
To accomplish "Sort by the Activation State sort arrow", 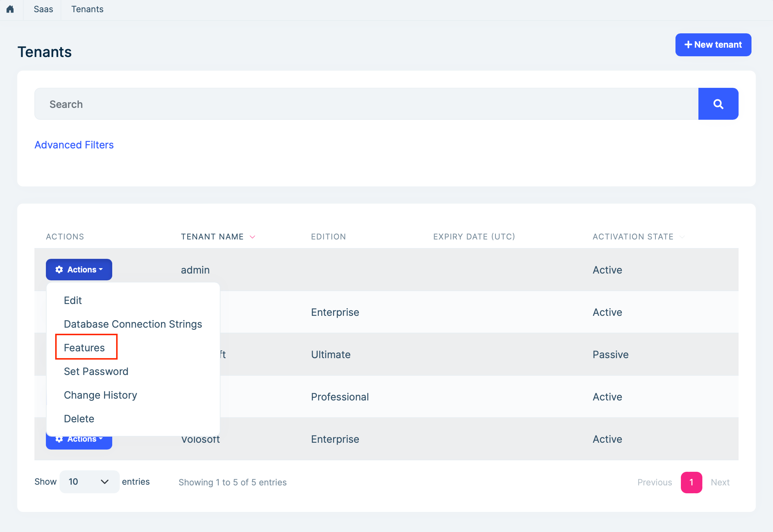I will pyautogui.click(x=682, y=237).
